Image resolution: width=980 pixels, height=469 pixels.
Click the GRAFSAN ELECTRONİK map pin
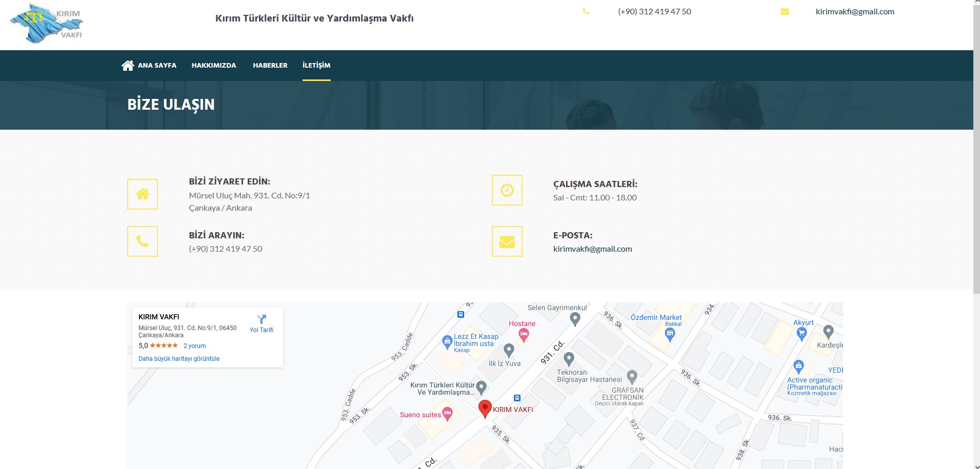pyautogui.click(x=632, y=377)
